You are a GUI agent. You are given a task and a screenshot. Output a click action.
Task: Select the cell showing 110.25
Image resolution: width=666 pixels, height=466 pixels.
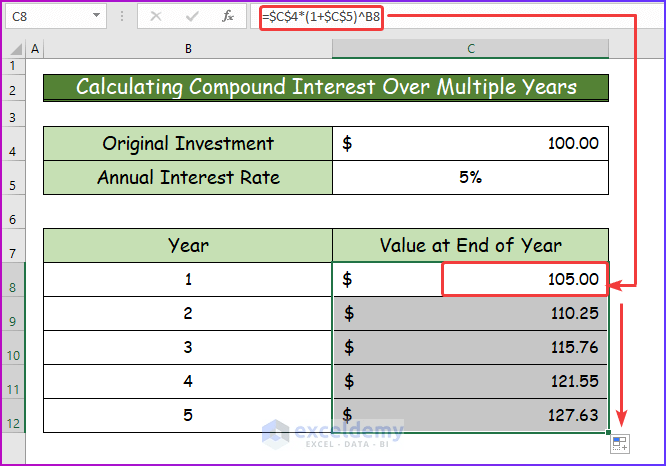pos(471,313)
